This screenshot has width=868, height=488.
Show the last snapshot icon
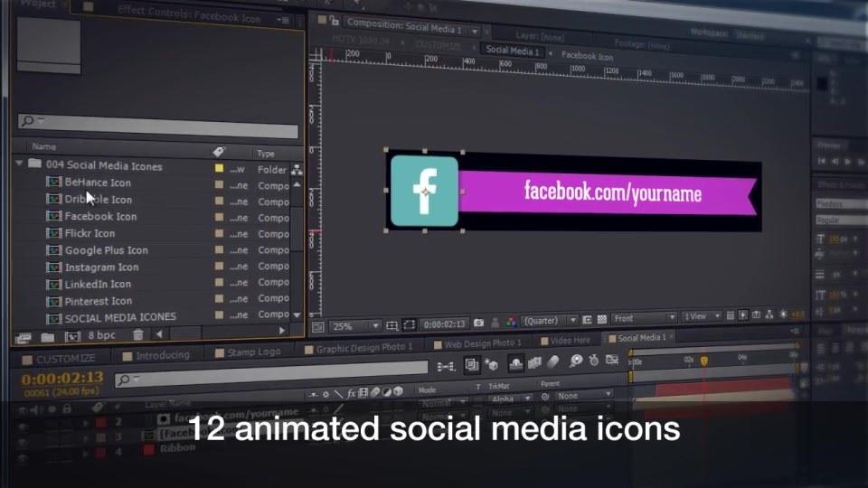coord(495,322)
